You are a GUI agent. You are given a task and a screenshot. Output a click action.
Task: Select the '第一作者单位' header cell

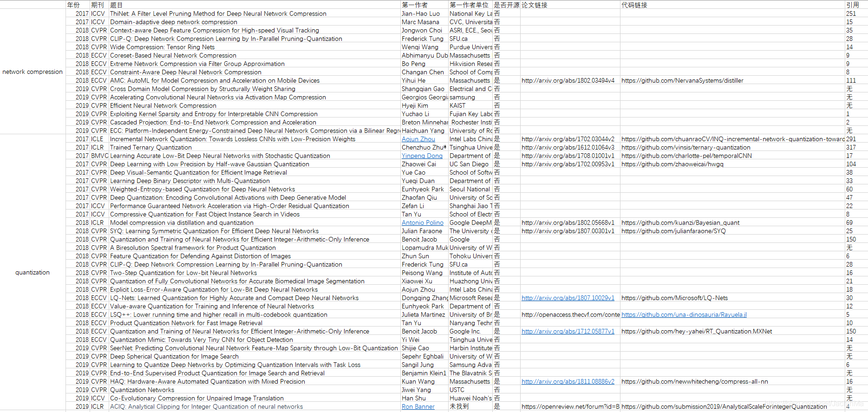470,5
